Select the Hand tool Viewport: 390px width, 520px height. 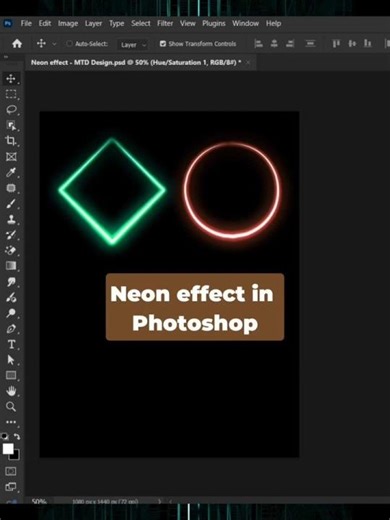pos(11,391)
